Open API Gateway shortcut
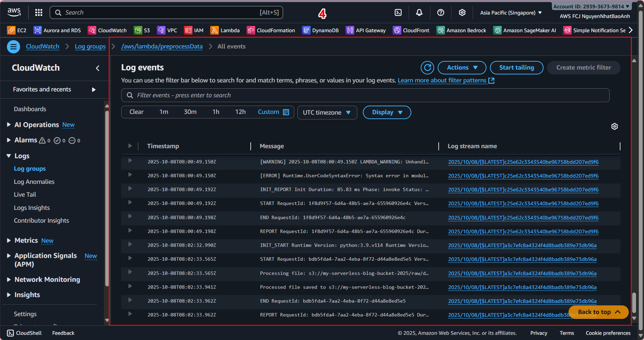Viewport: 644px width, 340px height. point(366,30)
